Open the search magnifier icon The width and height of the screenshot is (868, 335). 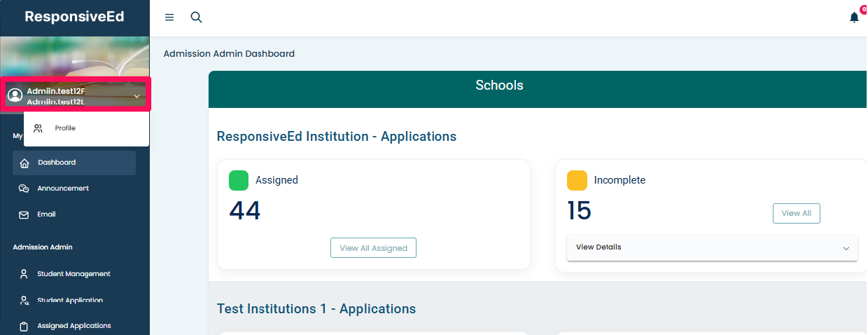[x=197, y=18]
